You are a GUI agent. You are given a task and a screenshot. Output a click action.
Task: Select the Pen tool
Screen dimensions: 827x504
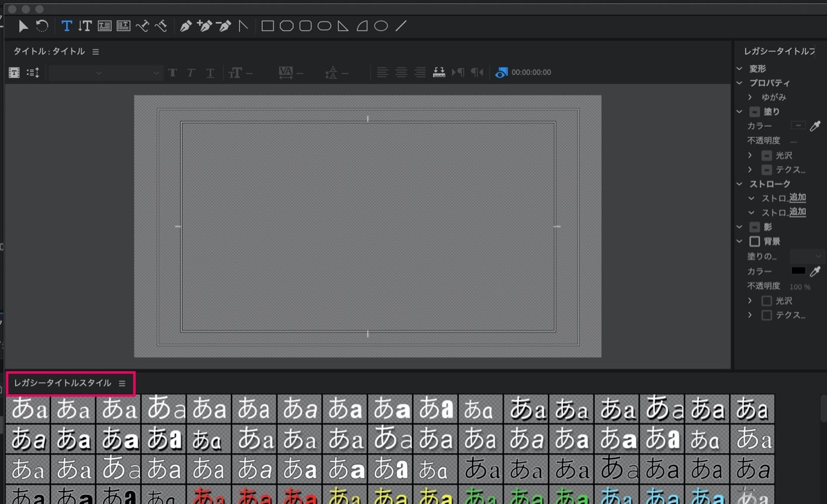point(185,26)
